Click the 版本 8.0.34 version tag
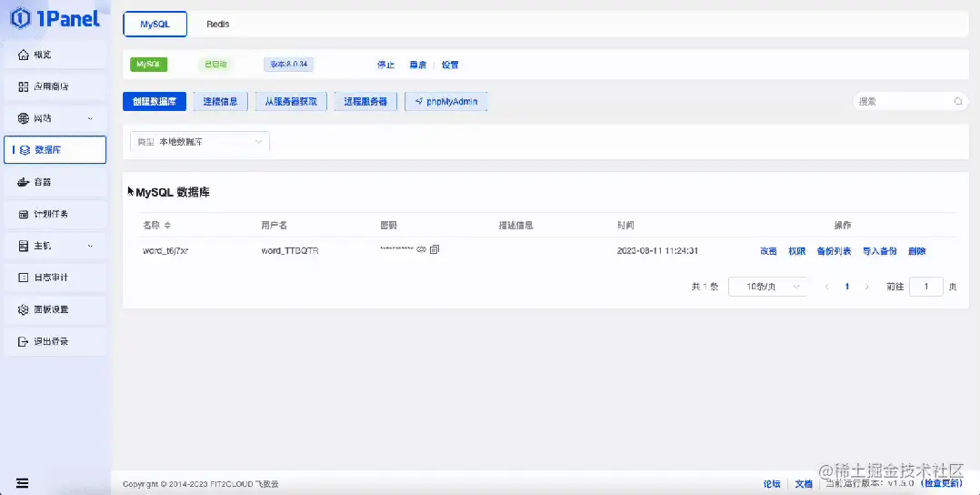Image resolution: width=980 pixels, height=495 pixels. [289, 65]
